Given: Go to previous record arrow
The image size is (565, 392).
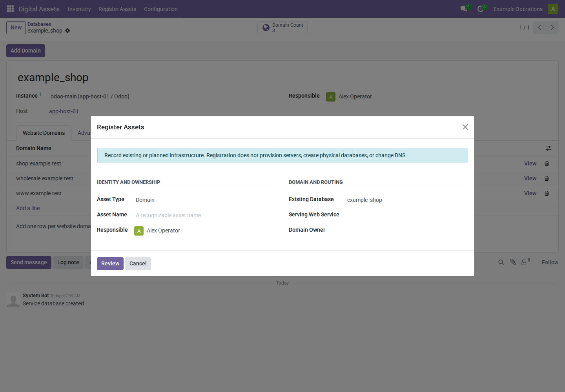Looking at the screenshot, I should [x=539, y=27].
